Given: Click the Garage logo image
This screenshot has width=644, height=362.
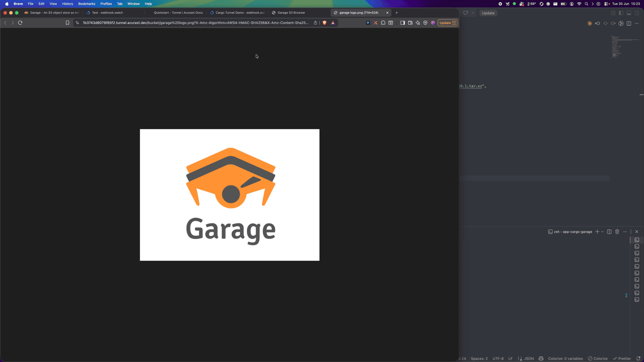Looking at the screenshot, I should click(x=230, y=195).
